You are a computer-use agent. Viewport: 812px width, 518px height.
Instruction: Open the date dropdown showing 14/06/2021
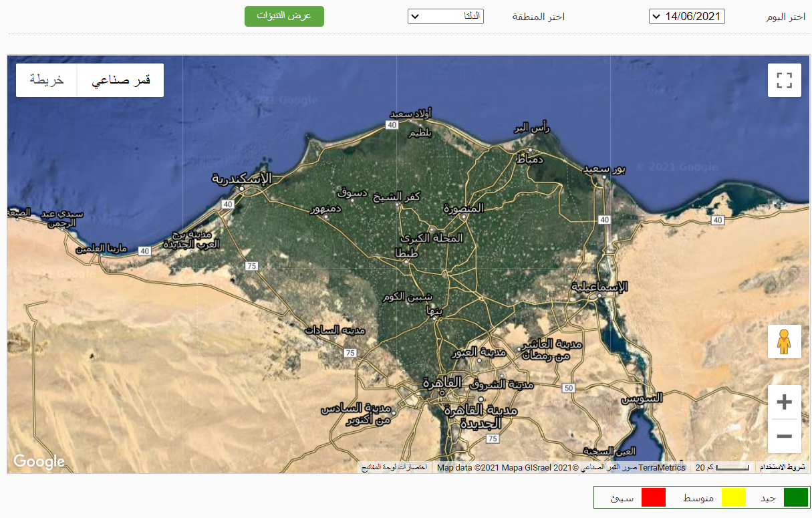click(x=686, y=17)
